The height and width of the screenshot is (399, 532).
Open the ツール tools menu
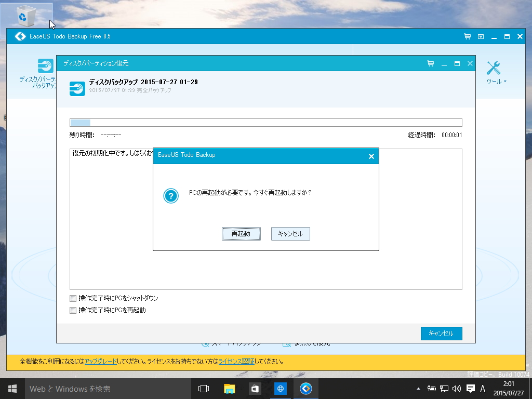pyautogui.click(x=496, y=82)
